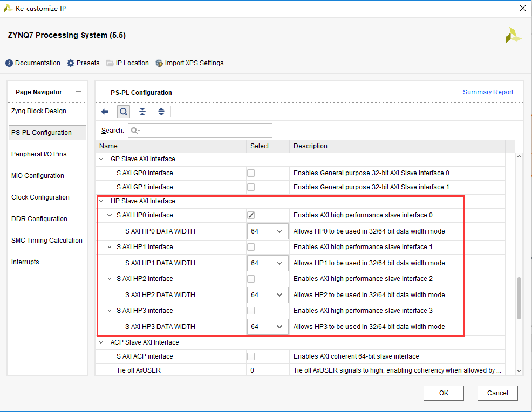Click the Select column header

point(268,146)
